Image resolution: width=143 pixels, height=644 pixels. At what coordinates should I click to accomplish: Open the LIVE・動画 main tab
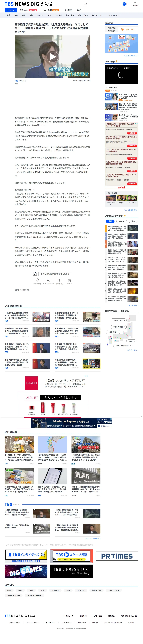tap(51, 10)
